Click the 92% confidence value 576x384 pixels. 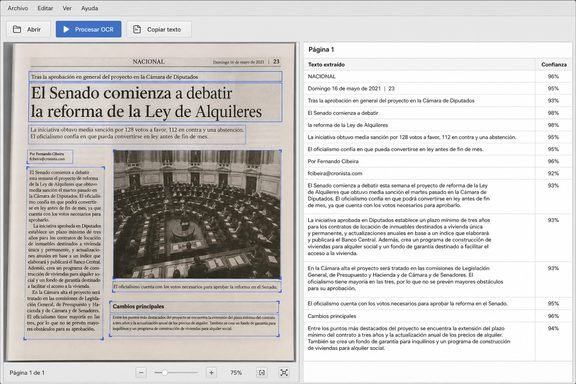[x=553, y=173]
